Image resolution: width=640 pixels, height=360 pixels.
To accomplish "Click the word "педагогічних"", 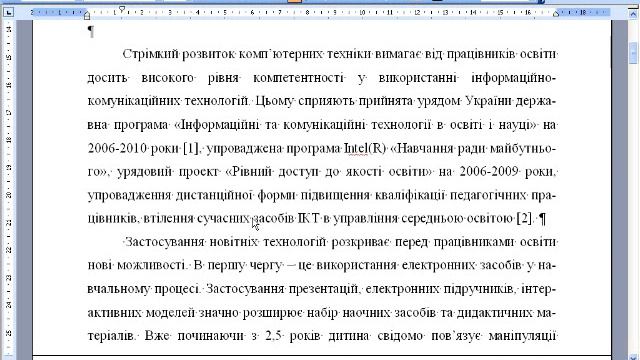I will click(488, 196).
